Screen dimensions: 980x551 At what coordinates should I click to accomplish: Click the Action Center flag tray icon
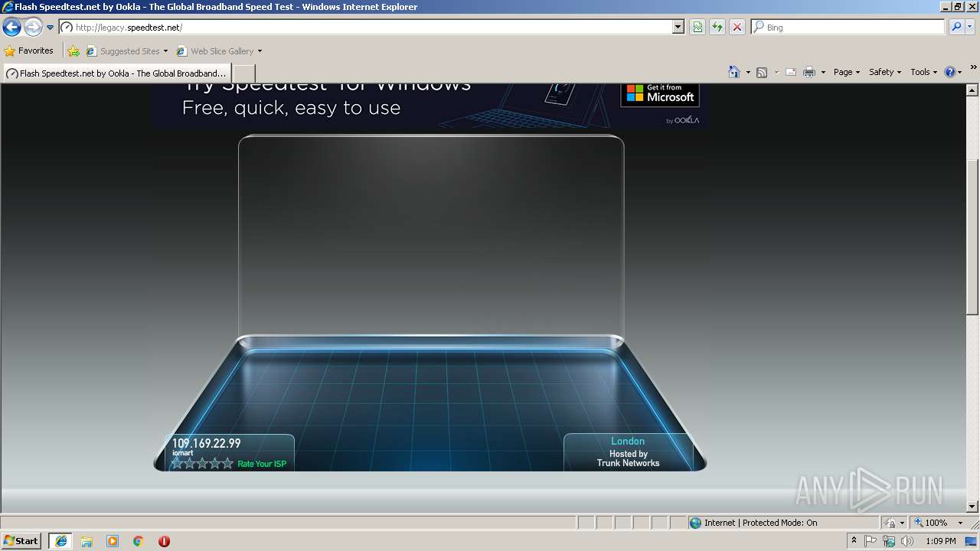click(871, 541)
